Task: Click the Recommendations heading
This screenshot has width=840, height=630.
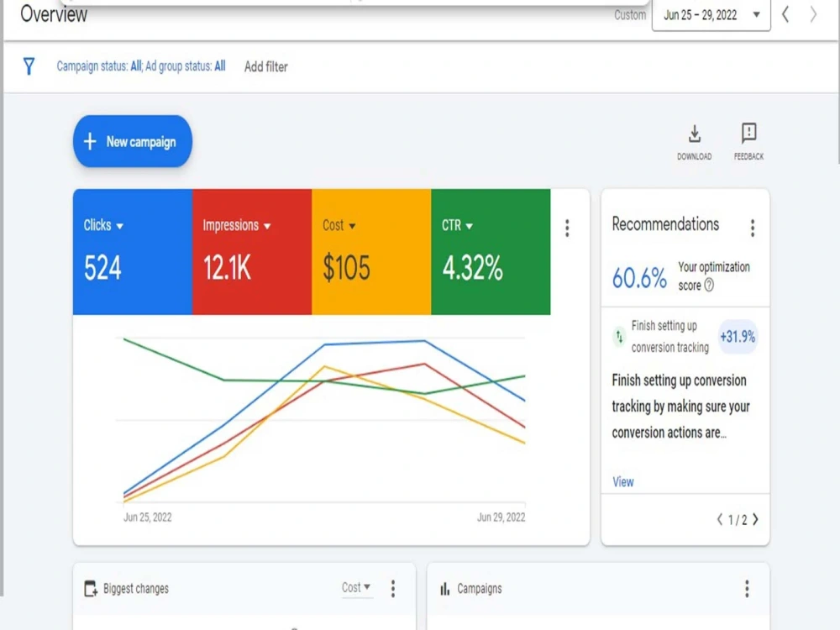Action: coord(665,224)
